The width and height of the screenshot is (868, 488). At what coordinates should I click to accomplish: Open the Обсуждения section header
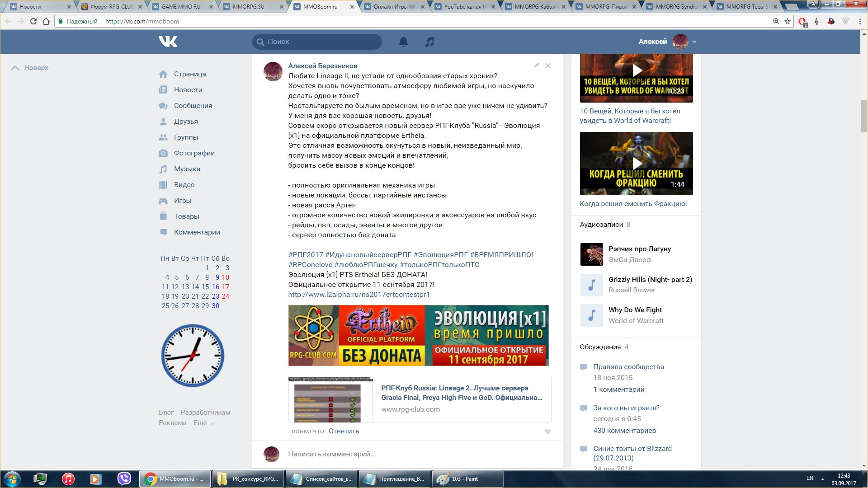tap(600, 347)
